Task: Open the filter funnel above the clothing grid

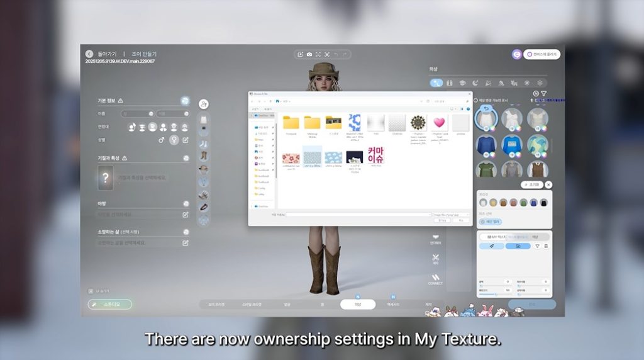Action: click(x=544, y=94)
